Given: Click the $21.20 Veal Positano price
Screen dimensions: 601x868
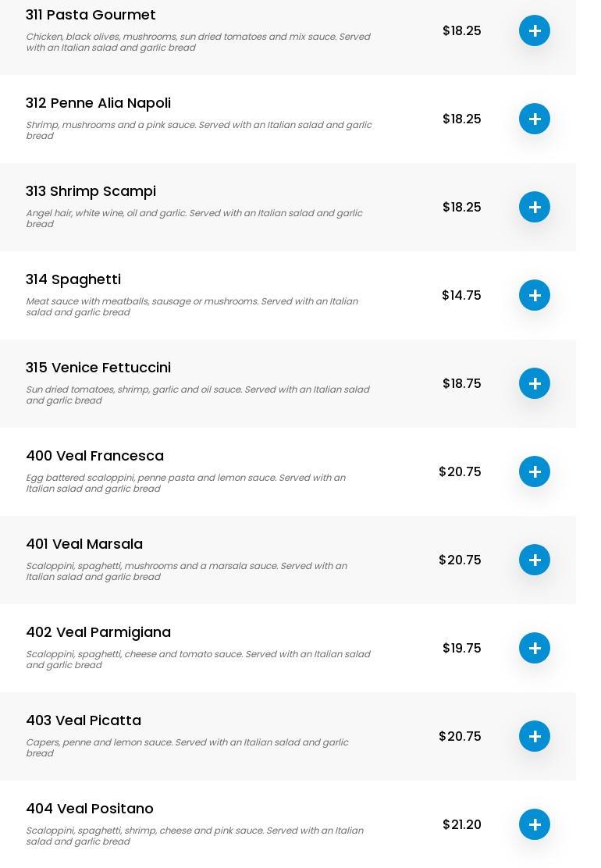Looking at the screenshot, I should (x=461, y=824).
